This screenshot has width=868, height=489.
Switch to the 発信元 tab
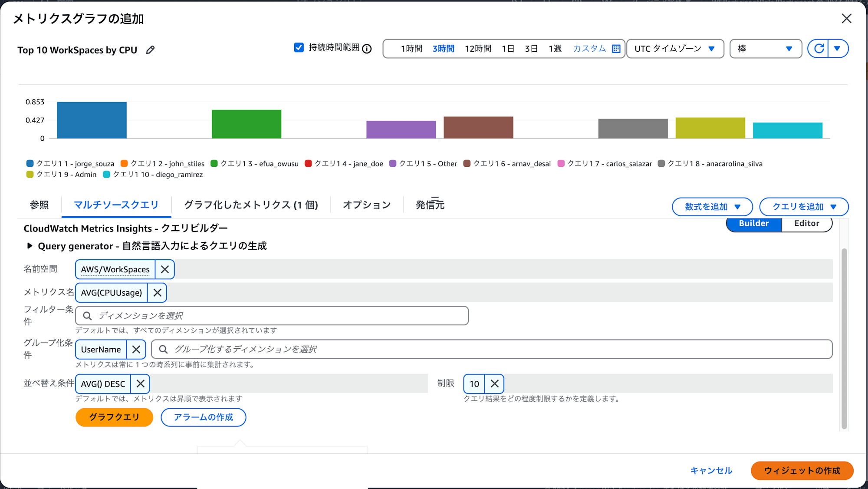[x=430, y=205]
